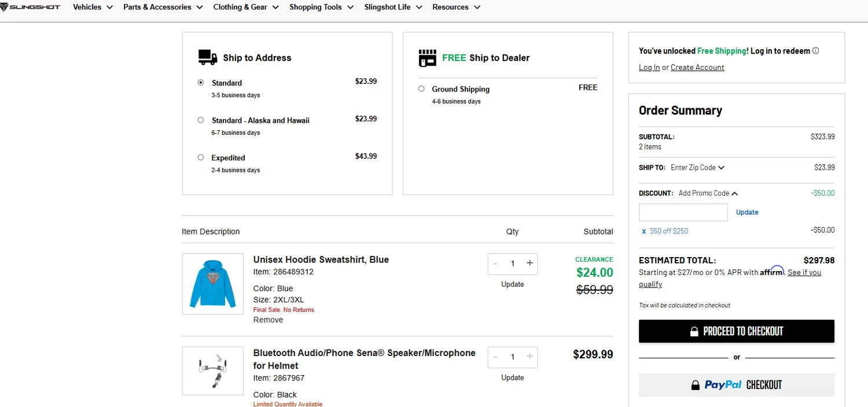Click the Ship to Dealer store icon

427,58
